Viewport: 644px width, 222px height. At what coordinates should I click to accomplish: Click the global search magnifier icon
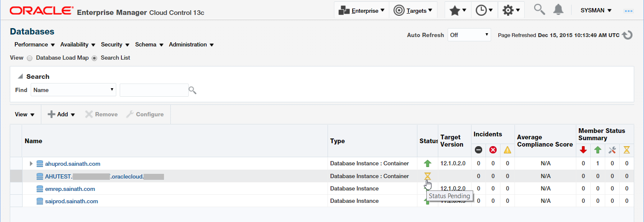[539, 9]
